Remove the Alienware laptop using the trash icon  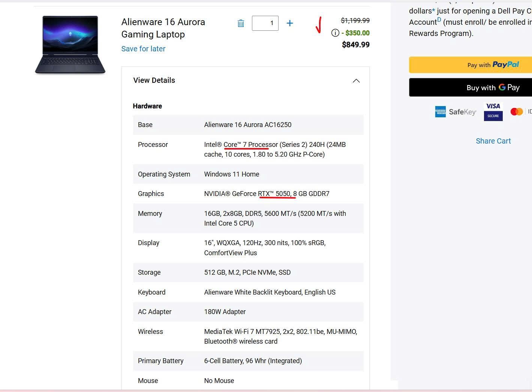240,23
